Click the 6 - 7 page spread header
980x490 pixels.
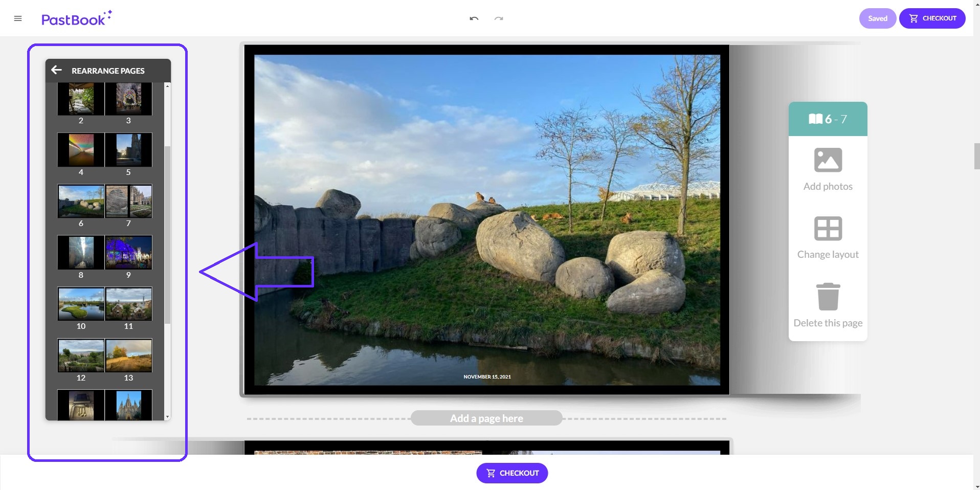pyautogui.click(x=828, y=119)
